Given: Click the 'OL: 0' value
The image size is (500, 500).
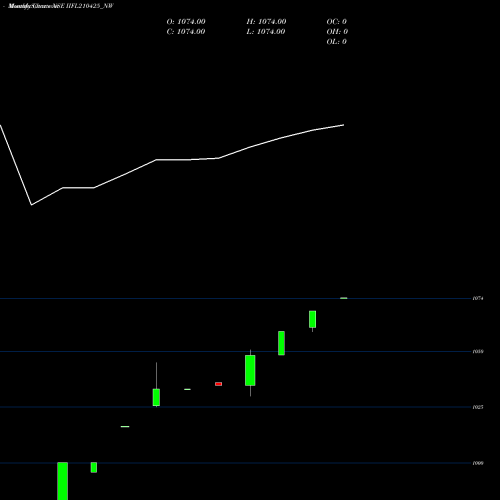Looking at the screenshot, I should click(x=337, y=42).
